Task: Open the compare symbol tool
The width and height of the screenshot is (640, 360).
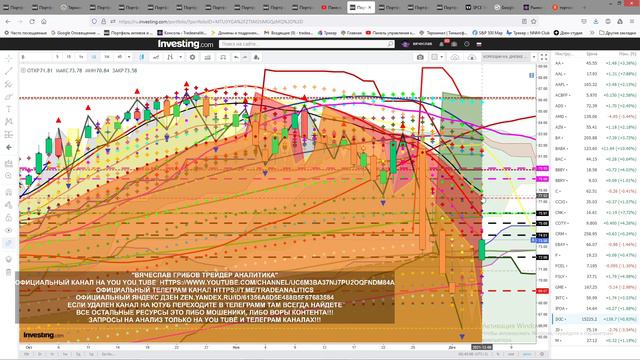Action: tap(156, 57)
